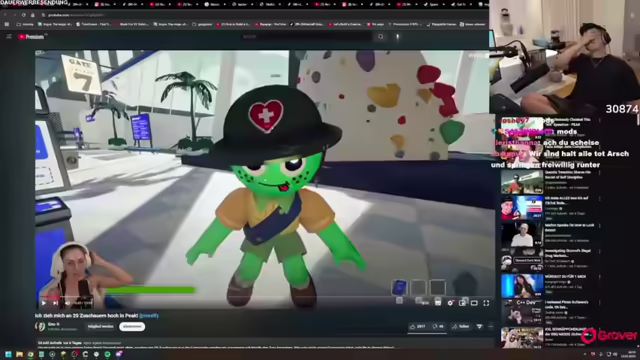
Task: Mute the video player volume
Action: pyautogui.click(x=67, y=303)
